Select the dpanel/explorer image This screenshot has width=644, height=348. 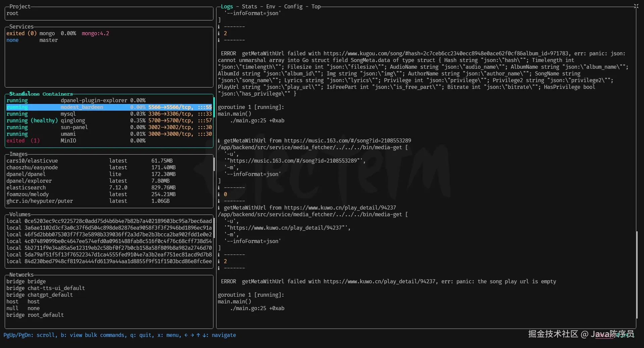109,181
